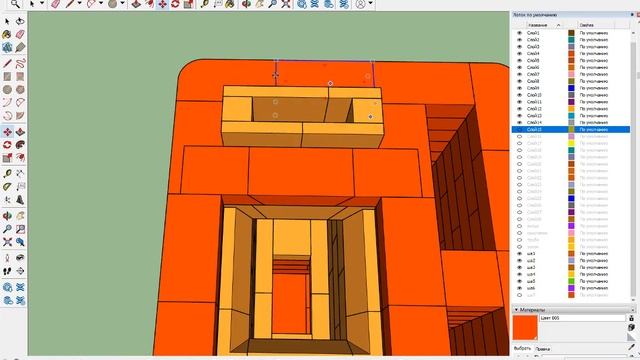Click Zoom Extents in top toolbar
Image resolution: width=640 pixels, height=360 pixels.
coord(286,4)
